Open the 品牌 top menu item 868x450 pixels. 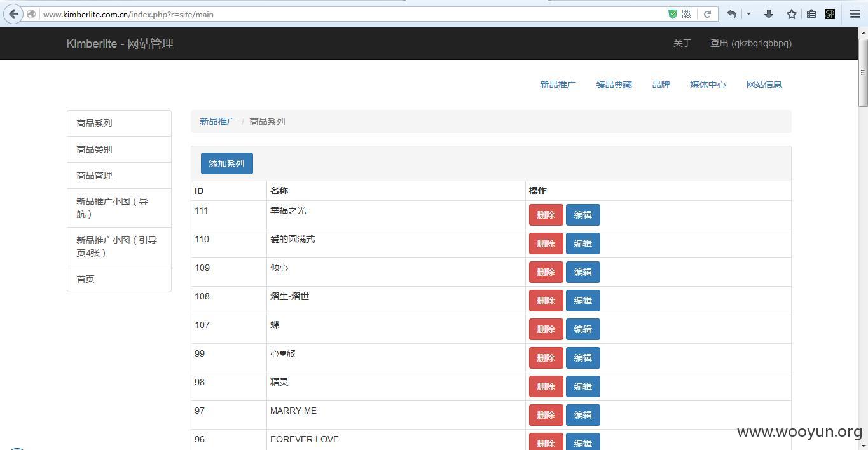(x=661, y=85)
